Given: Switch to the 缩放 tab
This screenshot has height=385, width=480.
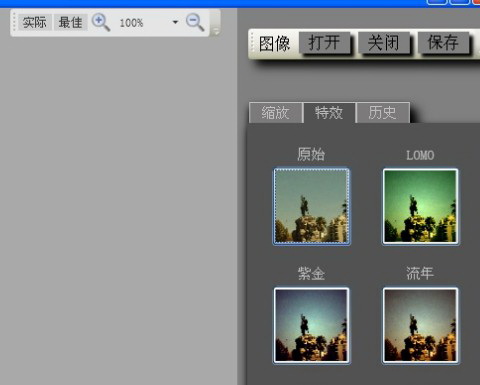Looking at the screenshot, I should point(276,113).
